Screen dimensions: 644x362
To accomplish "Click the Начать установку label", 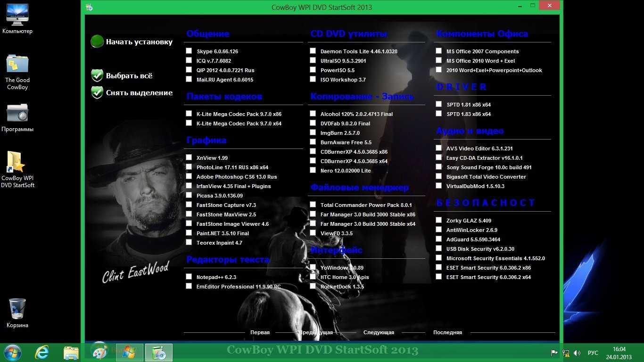I will 139,42.
